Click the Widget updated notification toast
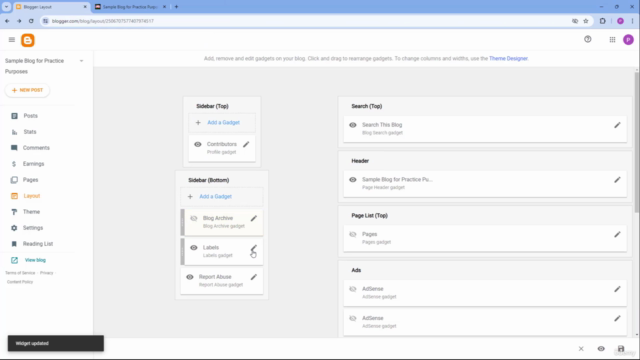This screenshot has height=360, width=640. tap(56, 343)
